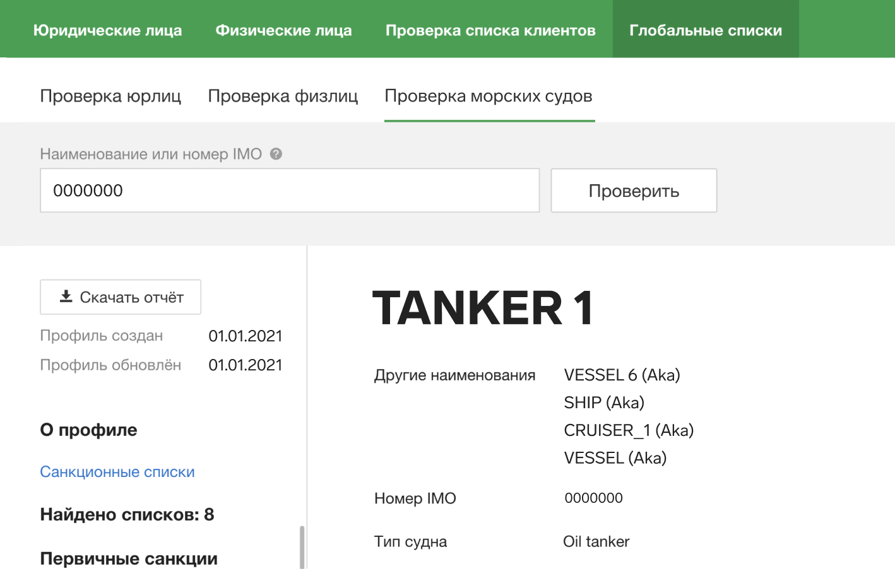The width and height of the screenshot is (895, 588).
Task: Switch to Проверка юрлиц tab
Action: [110, 96]
